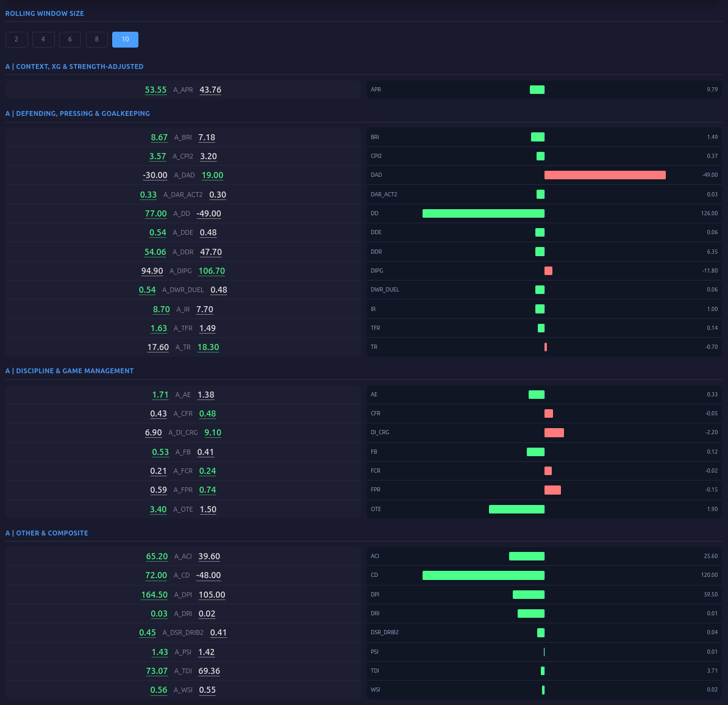Switch to rolling window size 8
Screen dimensions: 728x705
tap(96, 39)
